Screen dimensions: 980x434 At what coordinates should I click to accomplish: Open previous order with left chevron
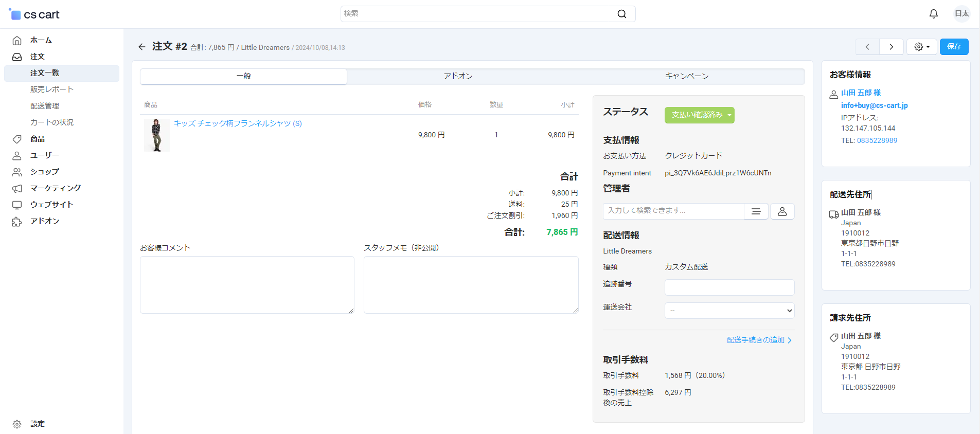click(x=867, y=47)
